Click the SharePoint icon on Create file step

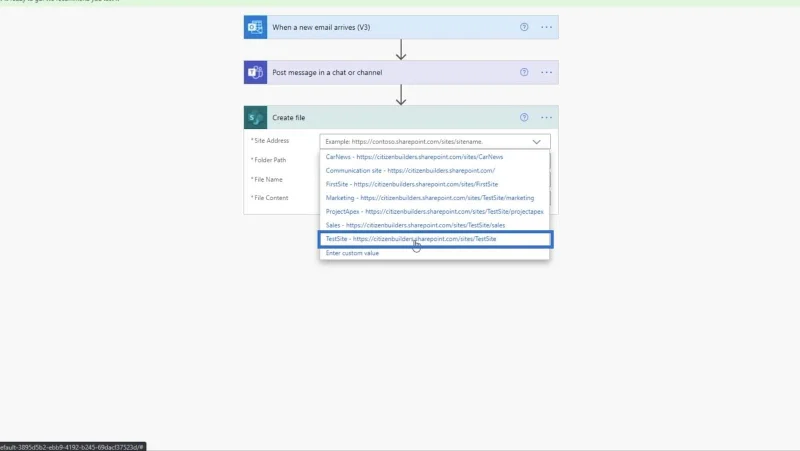click(x=255, y=117)
